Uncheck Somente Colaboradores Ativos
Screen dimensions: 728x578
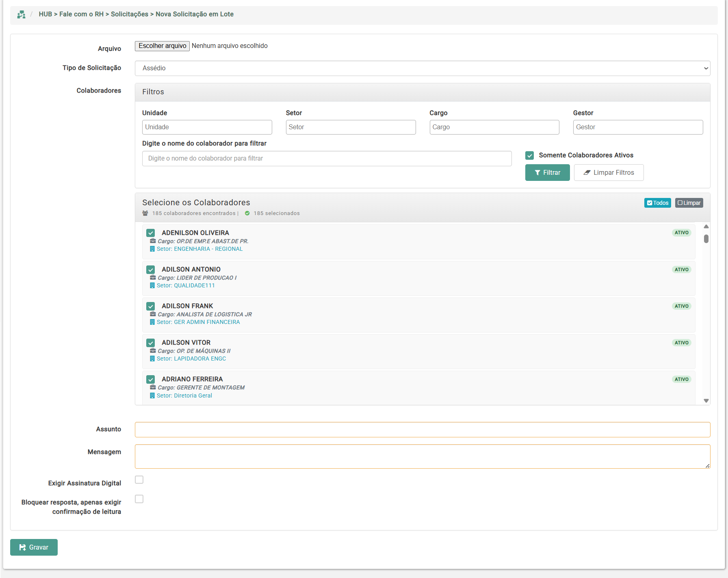(529, 155)
